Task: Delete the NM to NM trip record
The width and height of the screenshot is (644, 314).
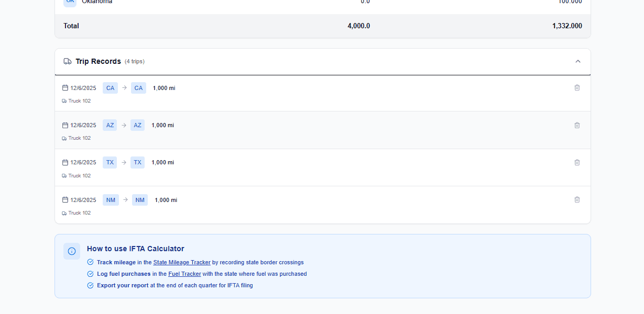Action: [577, 199]
